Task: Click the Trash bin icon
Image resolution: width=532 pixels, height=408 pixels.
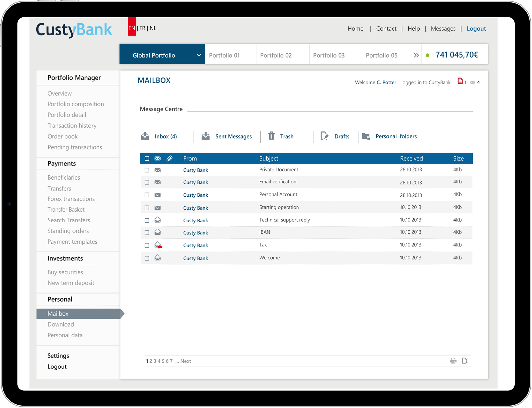Action: 272,136
